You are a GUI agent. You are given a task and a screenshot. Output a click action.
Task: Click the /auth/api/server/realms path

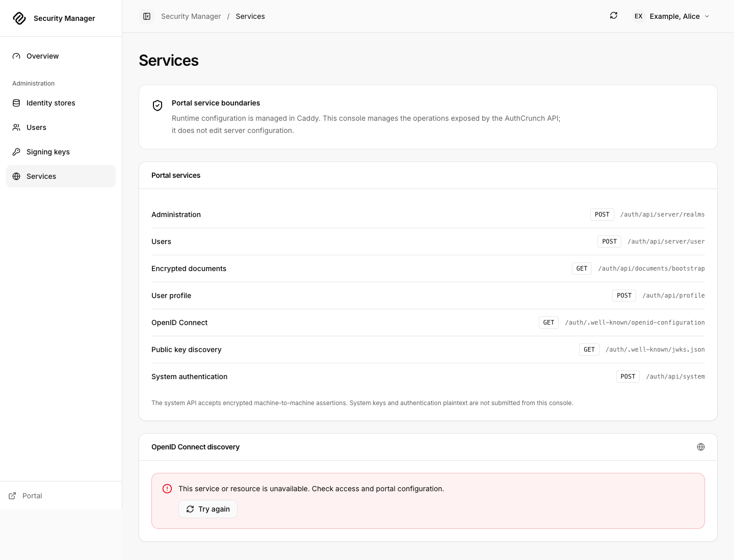tap(663, 215)
